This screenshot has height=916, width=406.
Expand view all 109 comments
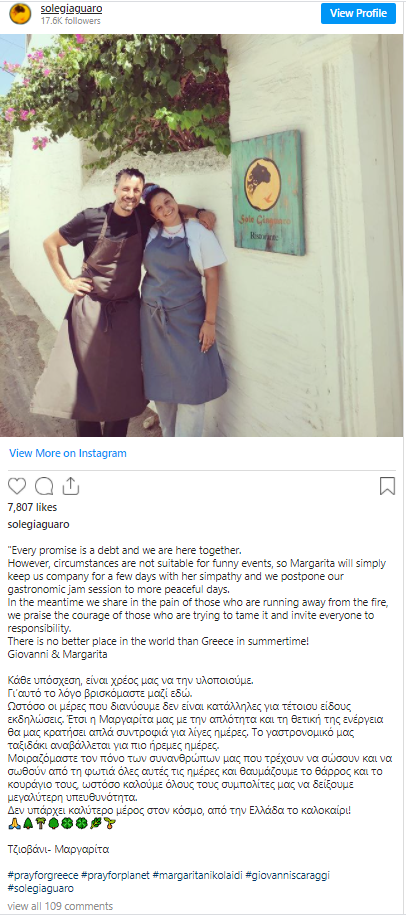(x=60, y=906)
